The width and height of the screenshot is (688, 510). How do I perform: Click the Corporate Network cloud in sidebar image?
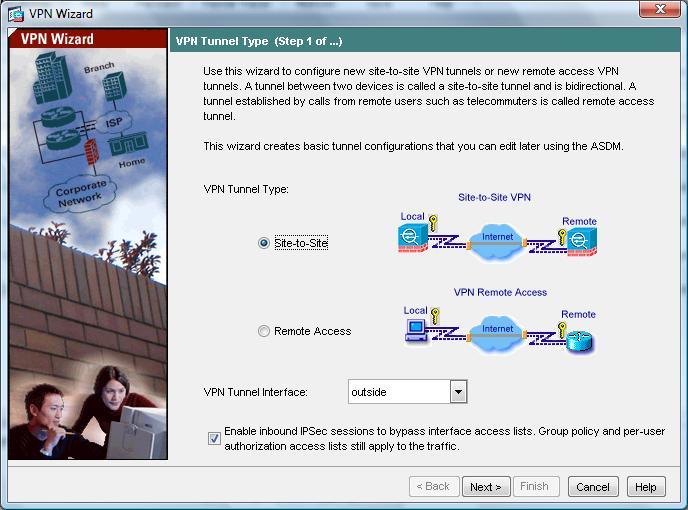pyautogui.click(x=80, y=194)
